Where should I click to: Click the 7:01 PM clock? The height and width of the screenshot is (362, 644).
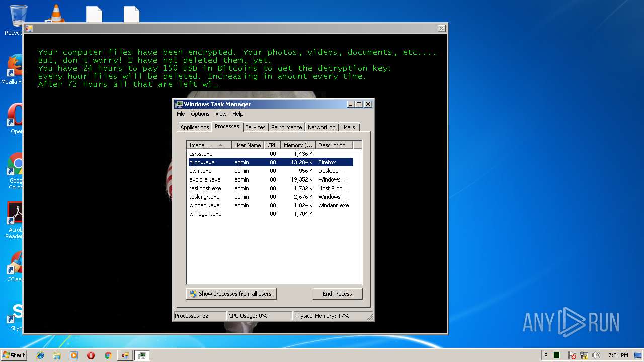[618, 355]
